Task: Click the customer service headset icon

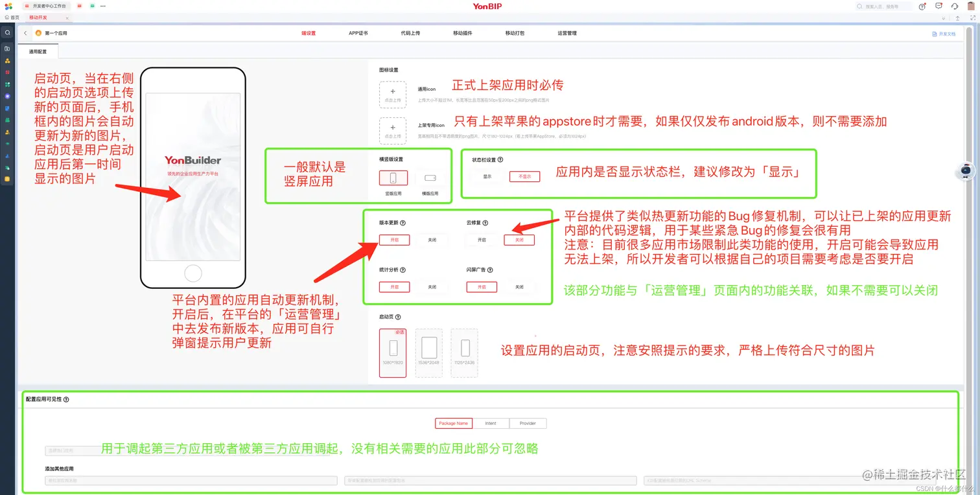Action: [x=955, y=6]
